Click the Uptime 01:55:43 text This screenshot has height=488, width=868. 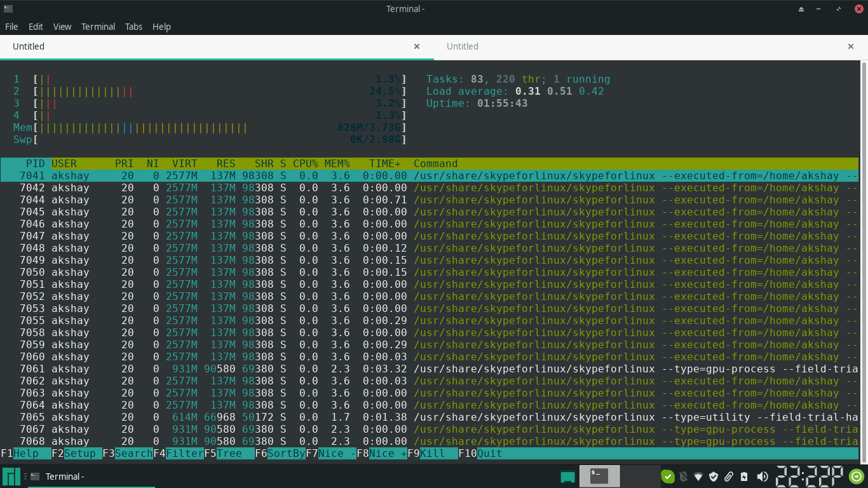pyautogui.click(x=477, y=103)
